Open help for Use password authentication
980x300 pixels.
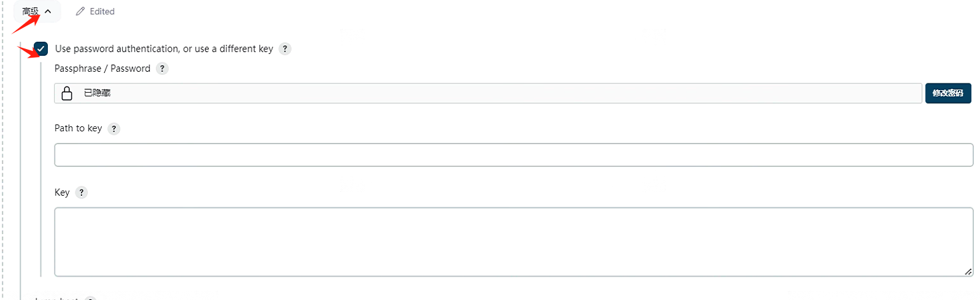(285, 49)
